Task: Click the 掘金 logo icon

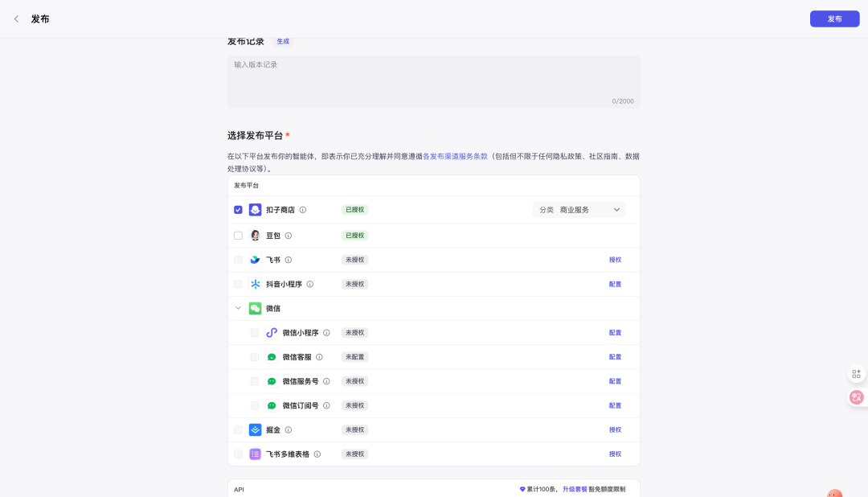Action: 256,430
